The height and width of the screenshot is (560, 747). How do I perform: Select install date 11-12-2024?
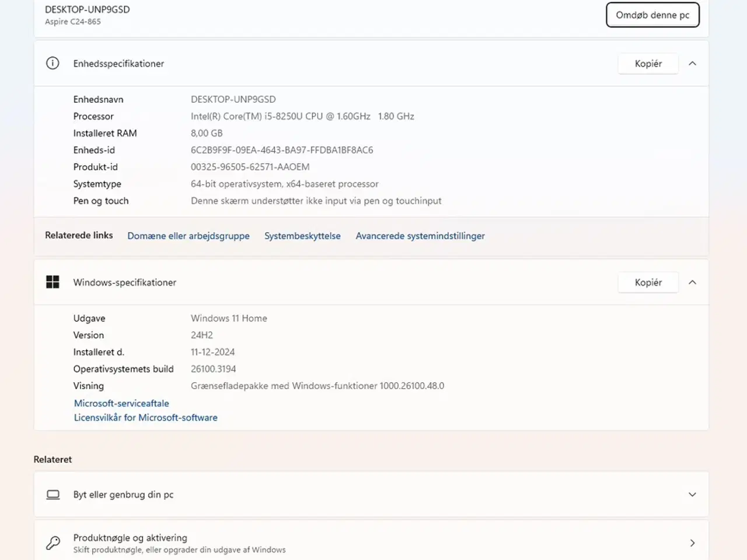click(x=212, y=352)
